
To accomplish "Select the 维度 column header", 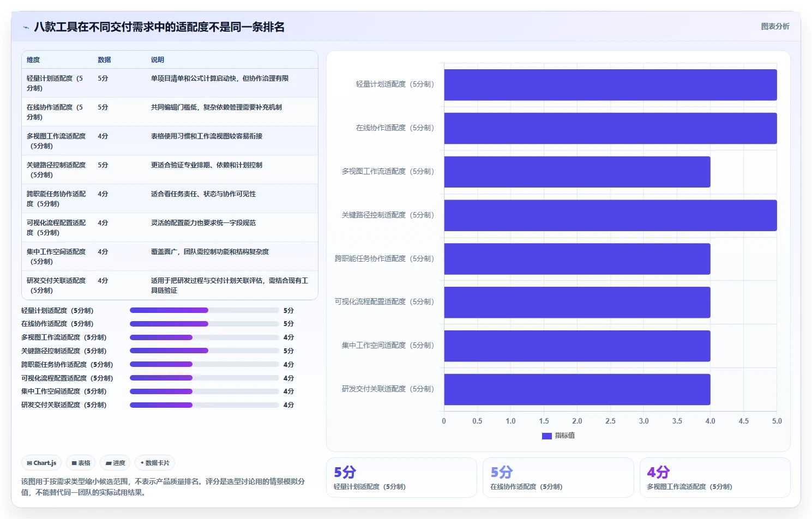I will 33,60.
